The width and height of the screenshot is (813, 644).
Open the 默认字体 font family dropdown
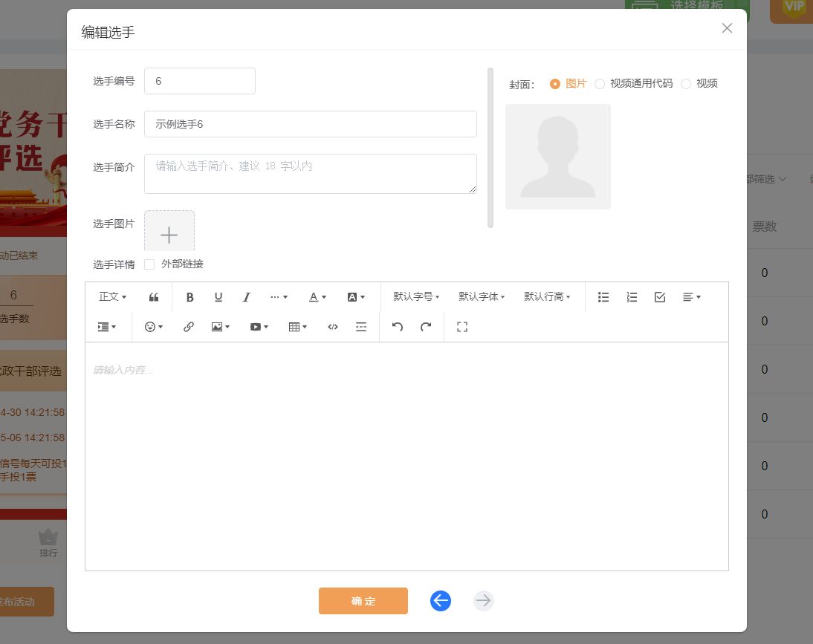[x=481, y=297]
